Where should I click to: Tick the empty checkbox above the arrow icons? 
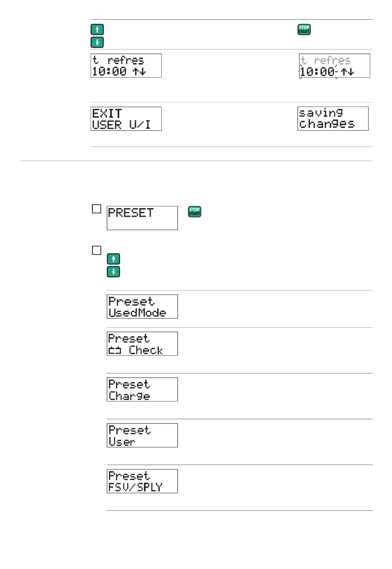(97, 250)
